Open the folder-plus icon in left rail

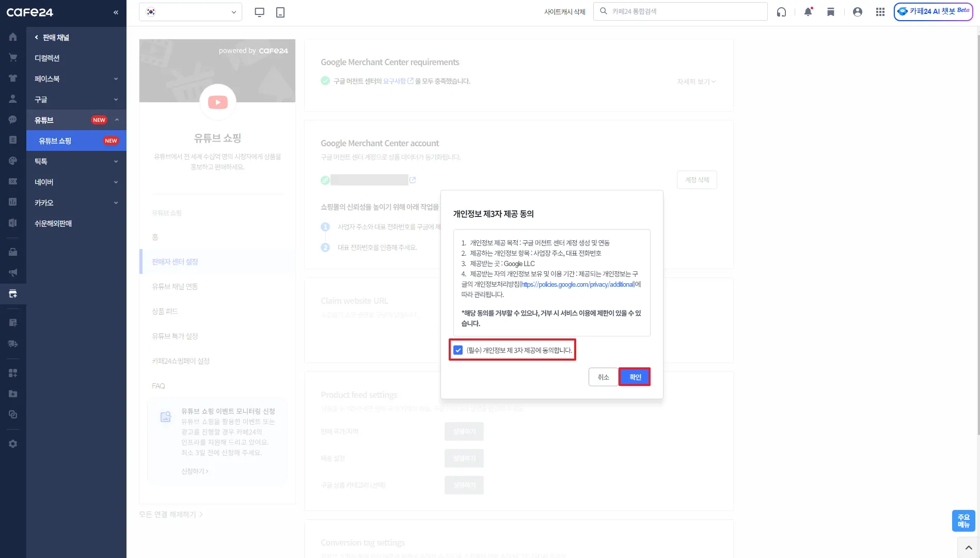click(13, 394)
